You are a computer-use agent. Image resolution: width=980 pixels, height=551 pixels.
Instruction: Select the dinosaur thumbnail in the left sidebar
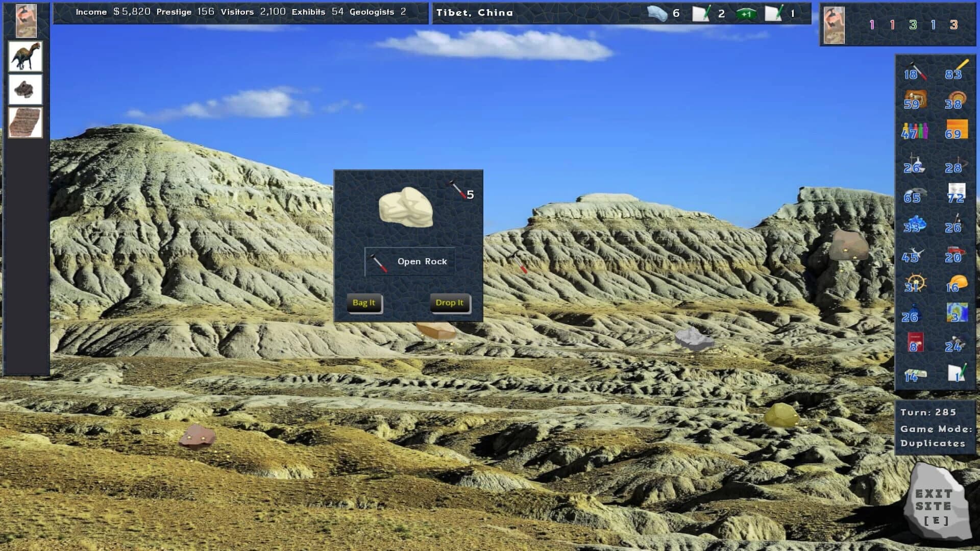pos(24,56)
